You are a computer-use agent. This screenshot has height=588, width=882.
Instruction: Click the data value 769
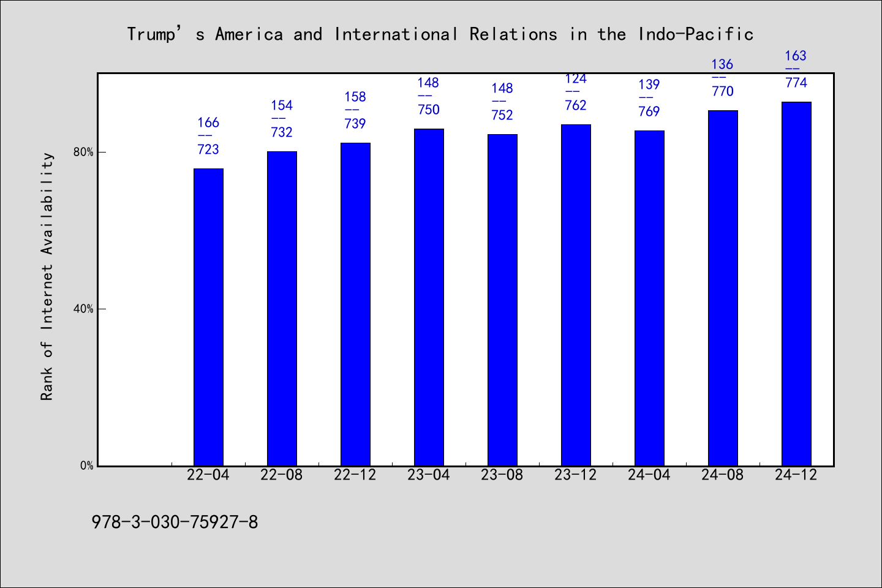pyautogui.click(x=649, y=111)
